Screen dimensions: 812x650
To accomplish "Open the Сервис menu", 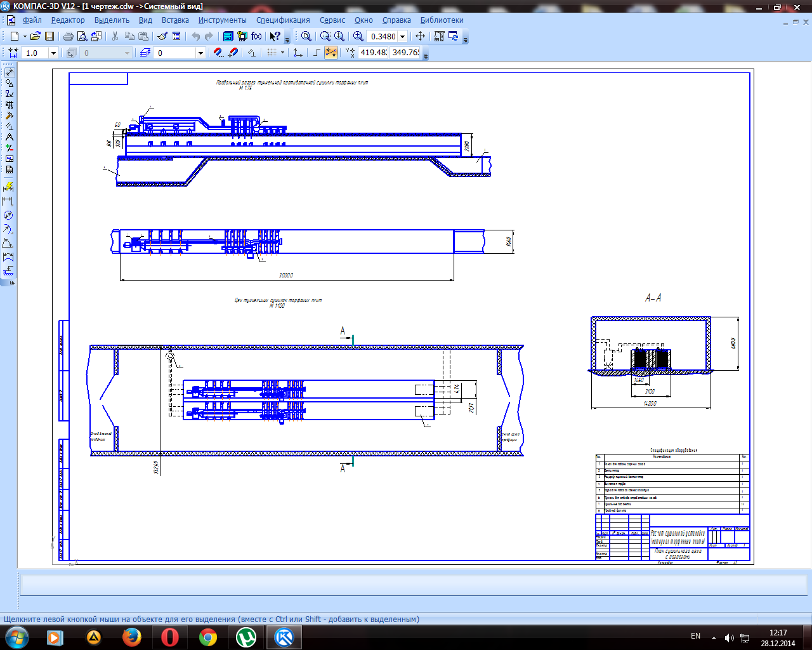I will tap(332, 20).
